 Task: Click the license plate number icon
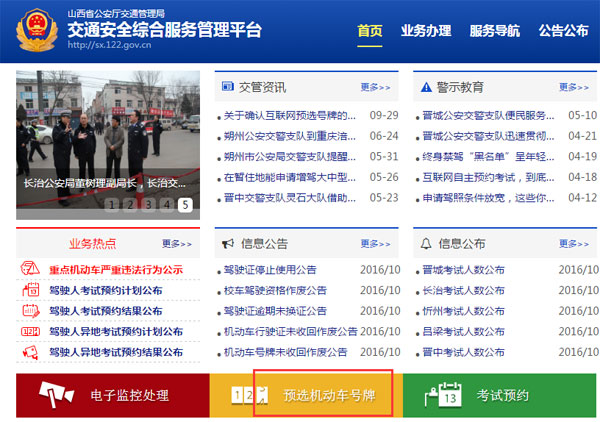(249, 395)
